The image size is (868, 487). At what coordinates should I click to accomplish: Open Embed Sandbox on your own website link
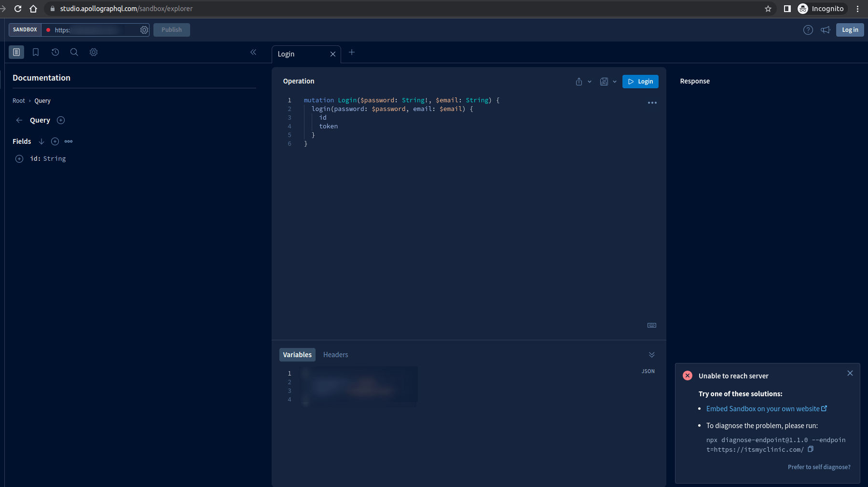[x=767, y=409]
